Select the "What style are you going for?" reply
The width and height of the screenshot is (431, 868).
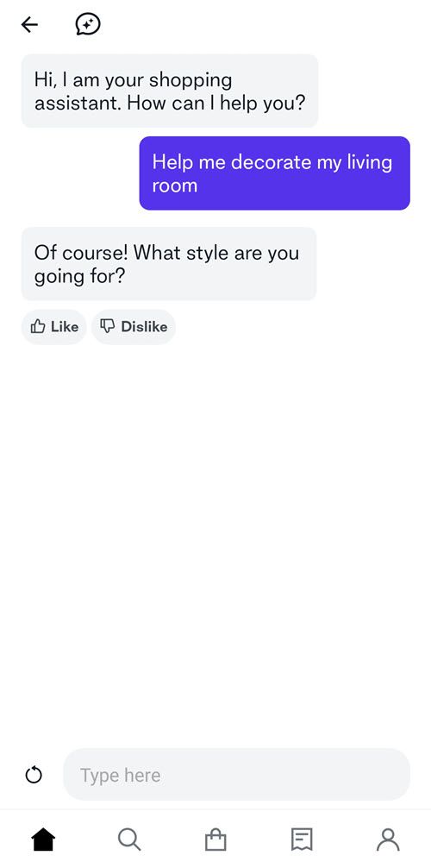[x=169, y=264]
